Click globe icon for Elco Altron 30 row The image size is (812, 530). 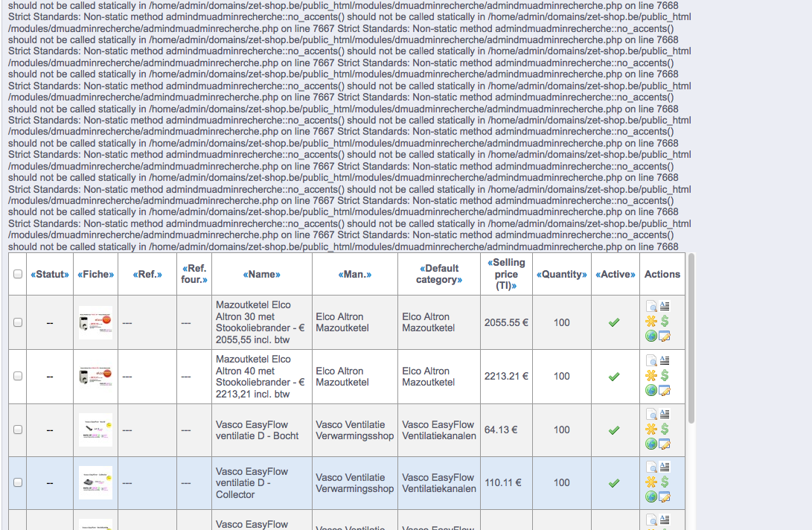coord(651,336)
